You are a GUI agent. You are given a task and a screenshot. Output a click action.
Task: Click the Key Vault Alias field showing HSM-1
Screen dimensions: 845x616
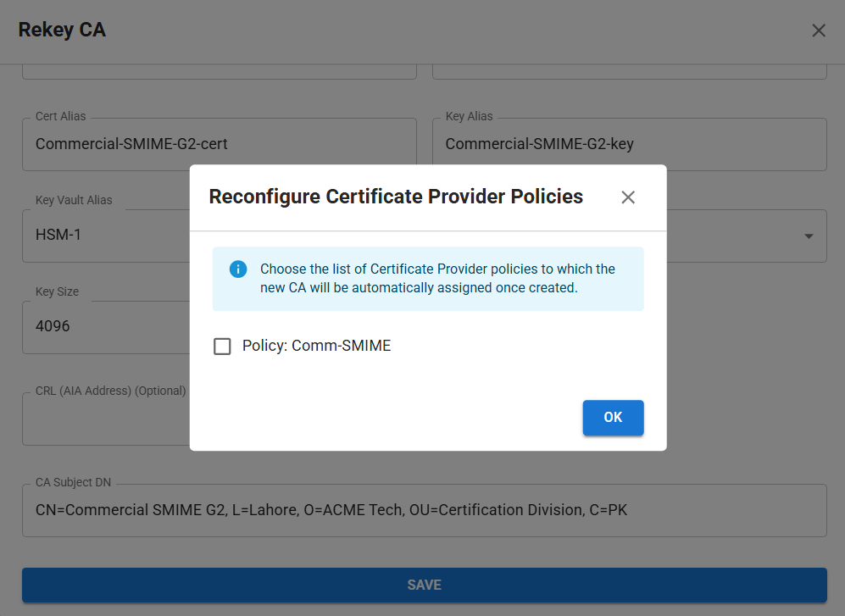[x=102, y=235]
